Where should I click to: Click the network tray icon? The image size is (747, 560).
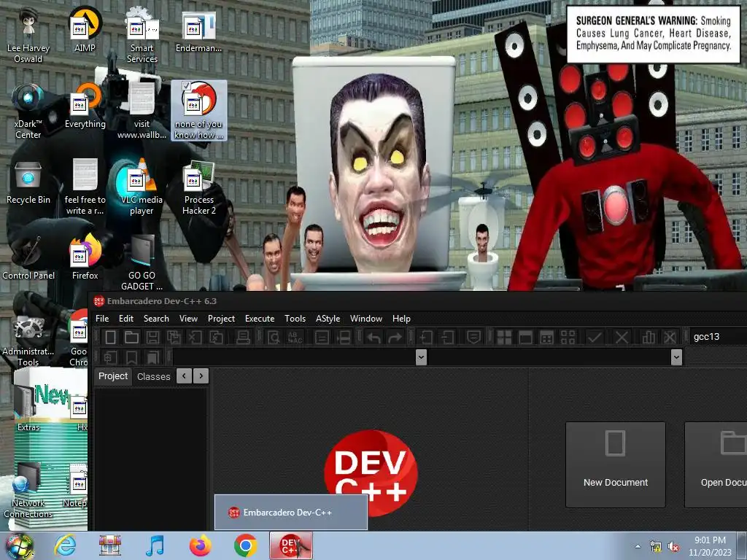click(x=656, y=547)
